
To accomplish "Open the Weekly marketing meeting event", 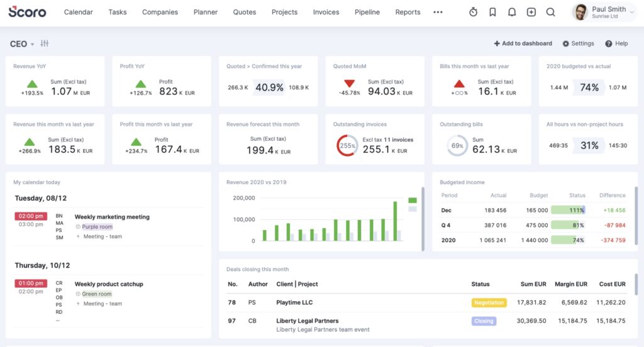I will point(112,217).
